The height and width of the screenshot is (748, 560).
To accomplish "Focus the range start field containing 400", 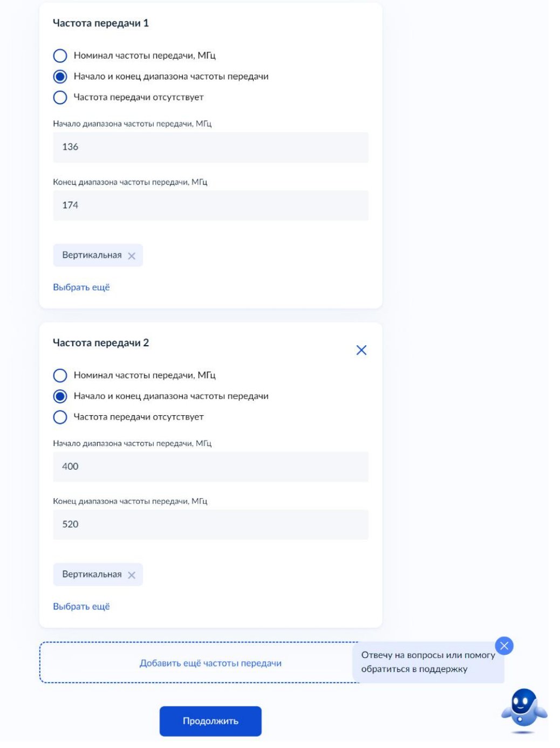I will tap(211, 467).
